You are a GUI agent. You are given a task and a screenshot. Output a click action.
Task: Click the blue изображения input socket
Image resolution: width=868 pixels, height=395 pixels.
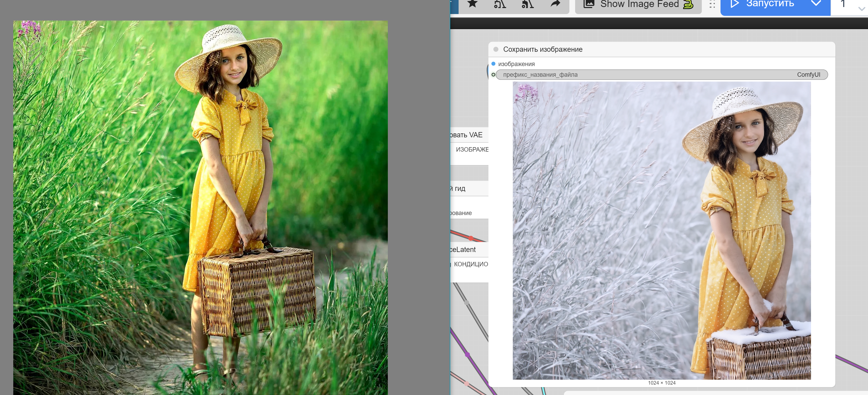493,64
